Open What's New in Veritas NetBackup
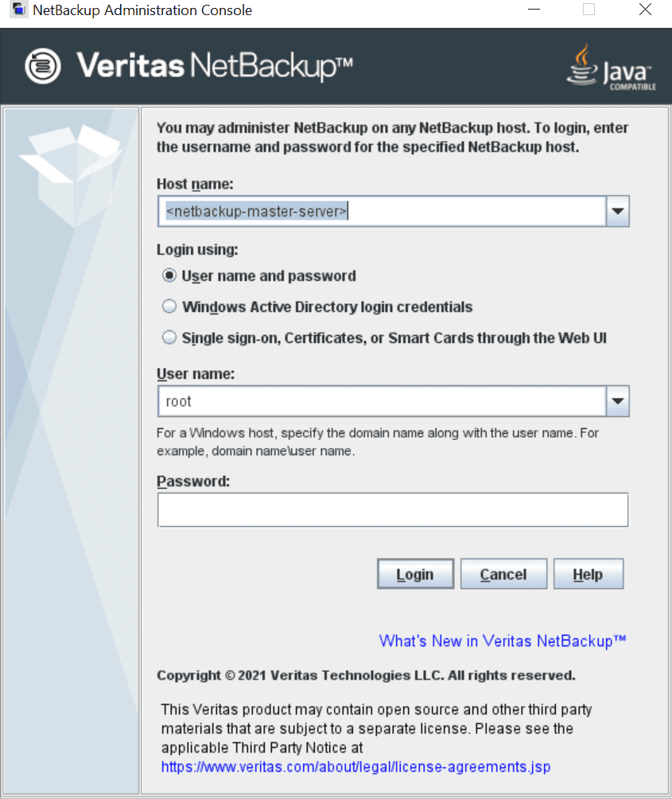 coord(502,641)
